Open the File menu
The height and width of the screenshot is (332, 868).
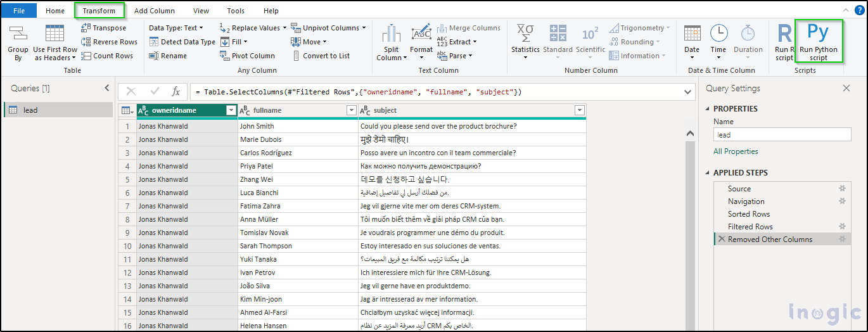(x=19, y=11)
